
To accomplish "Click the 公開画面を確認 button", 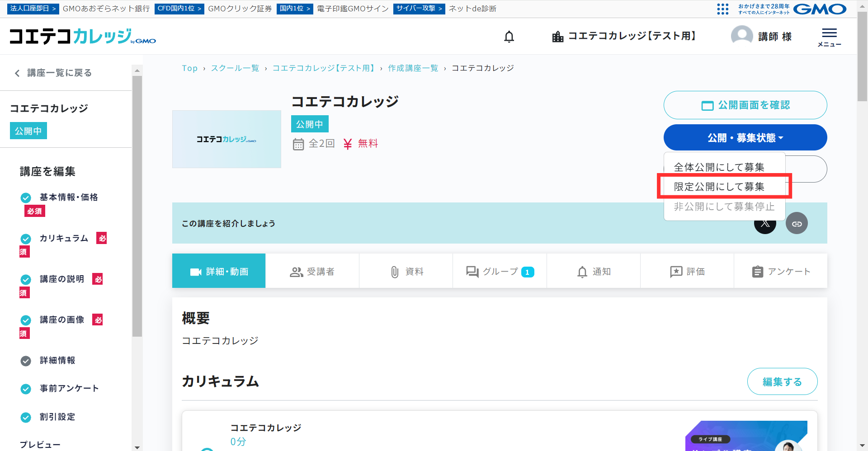I will pyautogui.click(x=745, y=105).
